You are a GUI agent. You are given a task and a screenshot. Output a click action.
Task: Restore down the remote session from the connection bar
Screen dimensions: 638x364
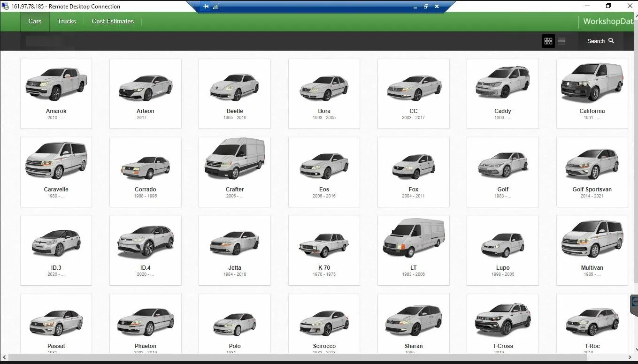pos(426,7)
